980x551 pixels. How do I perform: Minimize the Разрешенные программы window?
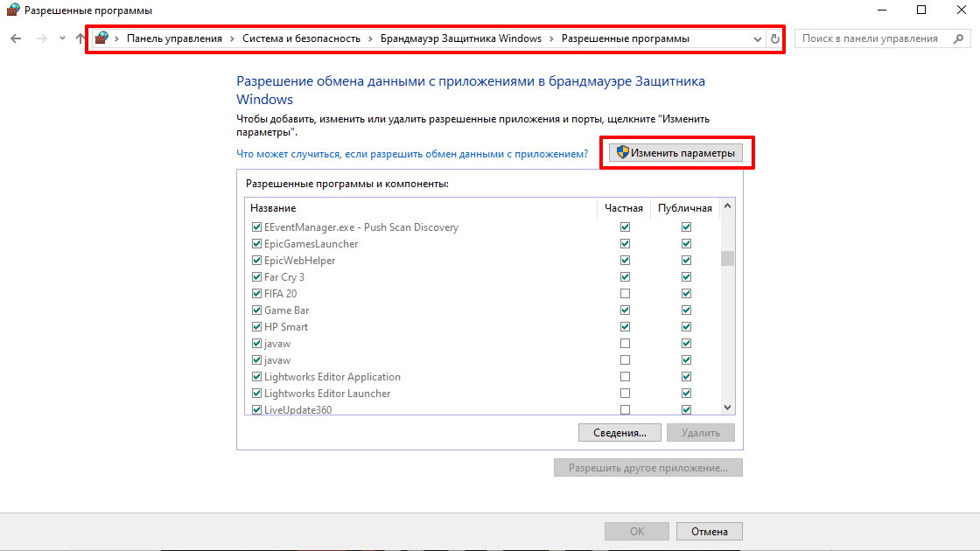[x=882, y=10]
